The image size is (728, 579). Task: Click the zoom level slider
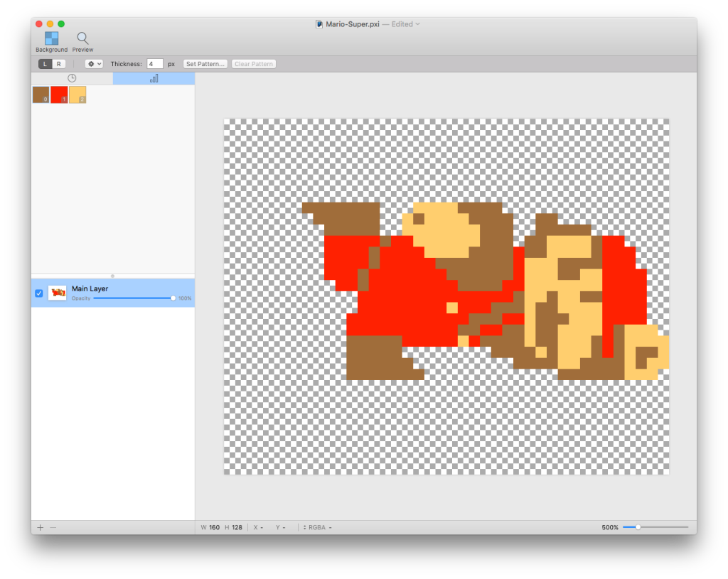(655, 527)
